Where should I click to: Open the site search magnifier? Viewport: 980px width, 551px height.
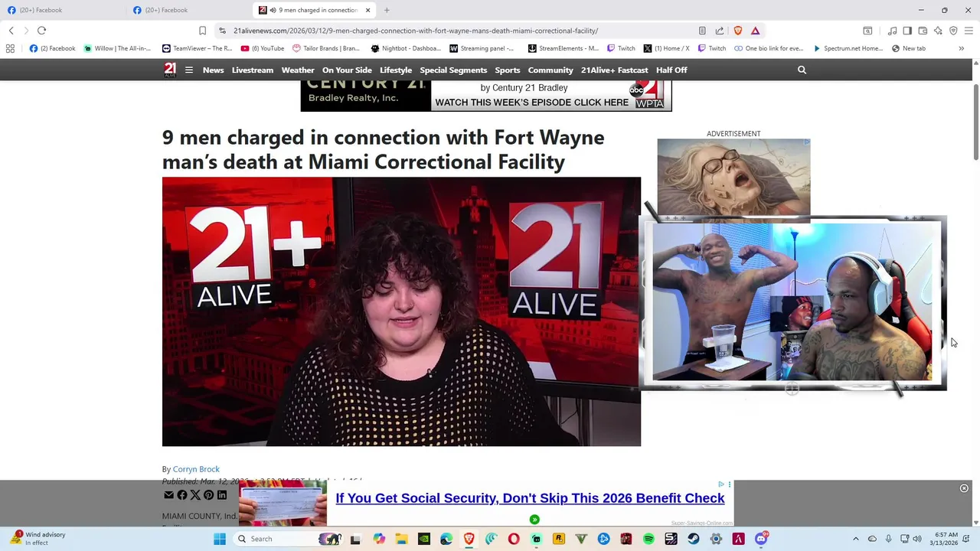coord(802,70)
